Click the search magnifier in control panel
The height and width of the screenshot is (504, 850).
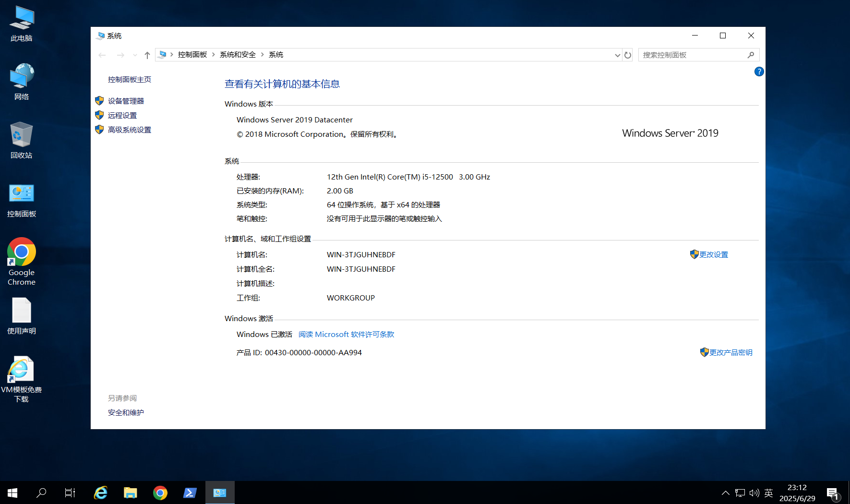click(x=751, y=55)
